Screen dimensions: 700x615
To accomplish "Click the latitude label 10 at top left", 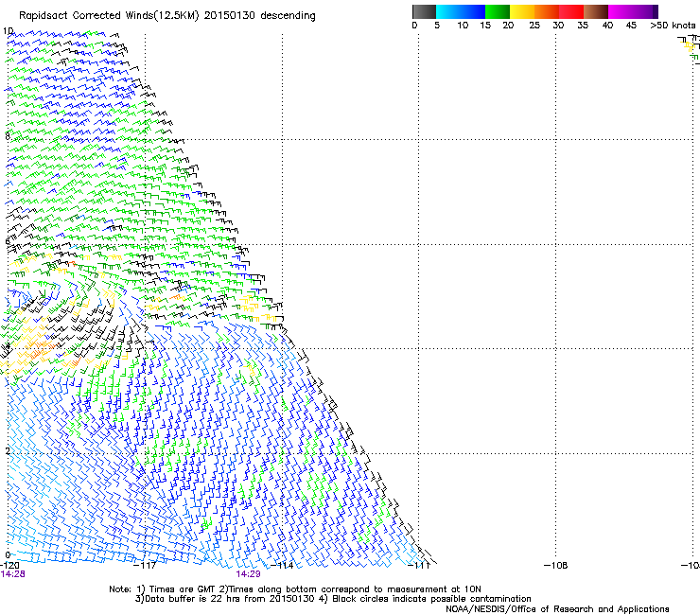I will (8, 31).
